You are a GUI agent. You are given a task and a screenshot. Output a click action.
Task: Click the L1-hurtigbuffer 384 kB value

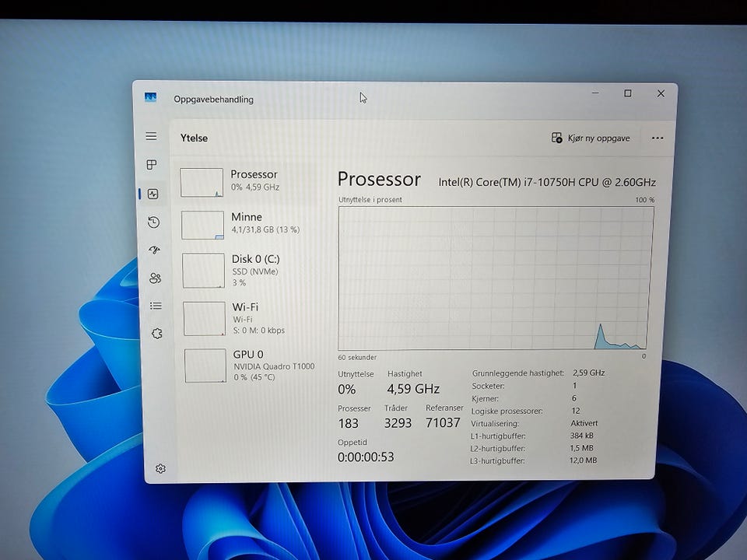pyautogui.click(x=582, y=436)
